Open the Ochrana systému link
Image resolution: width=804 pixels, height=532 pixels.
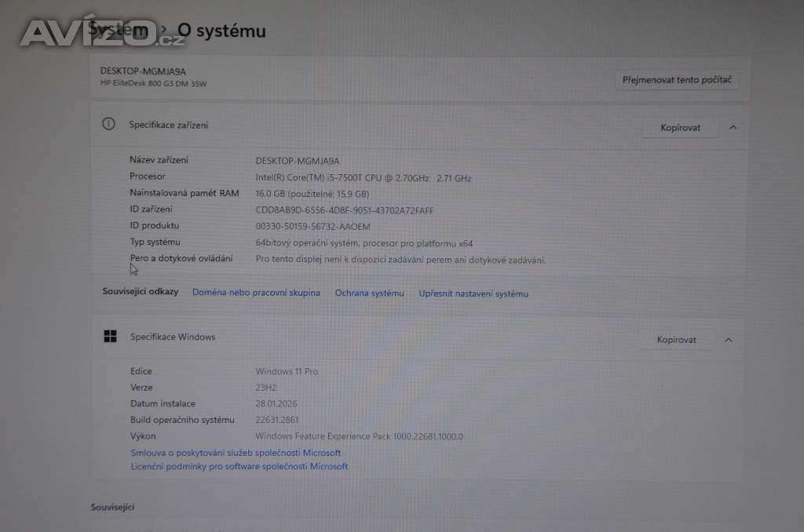[x=369, y=293]
